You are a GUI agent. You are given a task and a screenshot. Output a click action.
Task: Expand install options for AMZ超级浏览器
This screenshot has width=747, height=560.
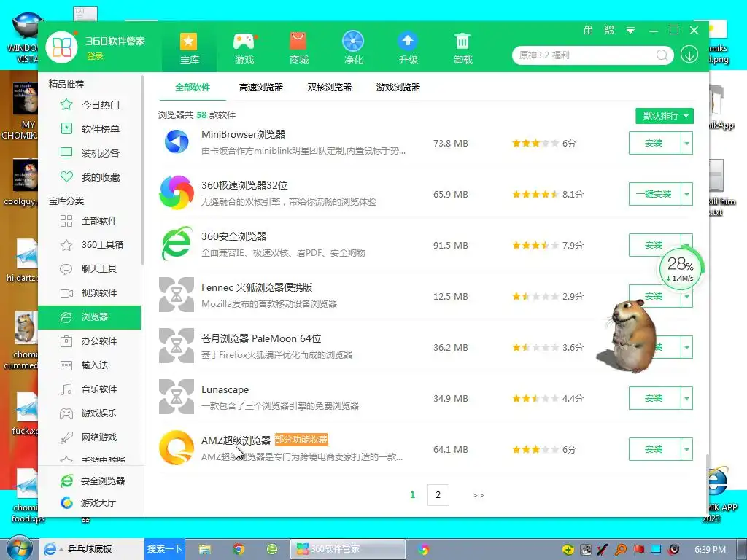click(686, 449)
